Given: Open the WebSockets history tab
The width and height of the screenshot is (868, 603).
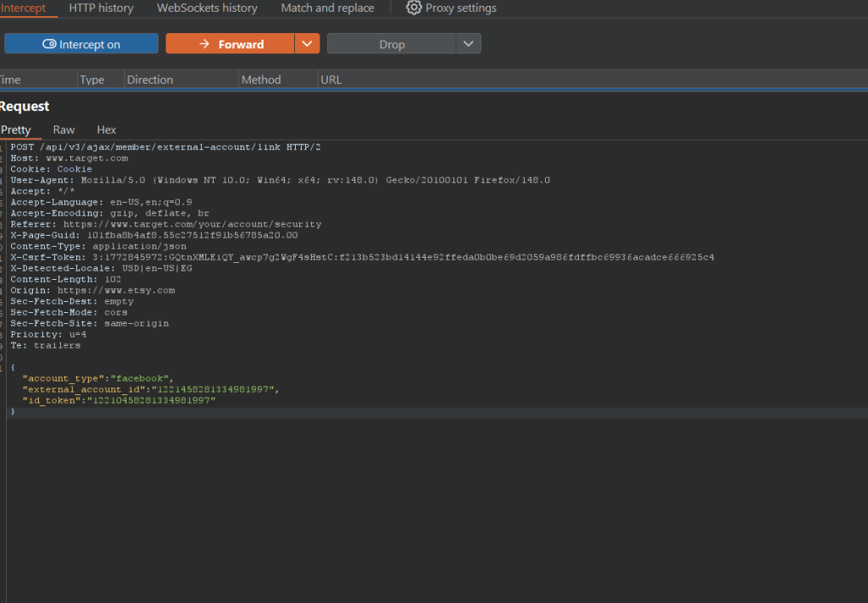Looking at the screenshot, I should click(207, 8).
